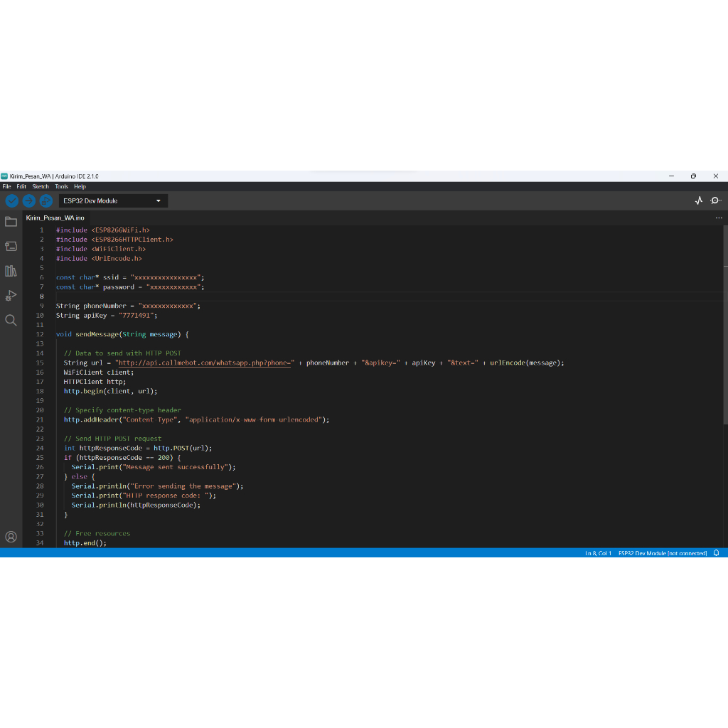The width and height of the screenshot is (728, 728).
Task: Open the editor tab more options ellipsis
Action: [719, 218]
